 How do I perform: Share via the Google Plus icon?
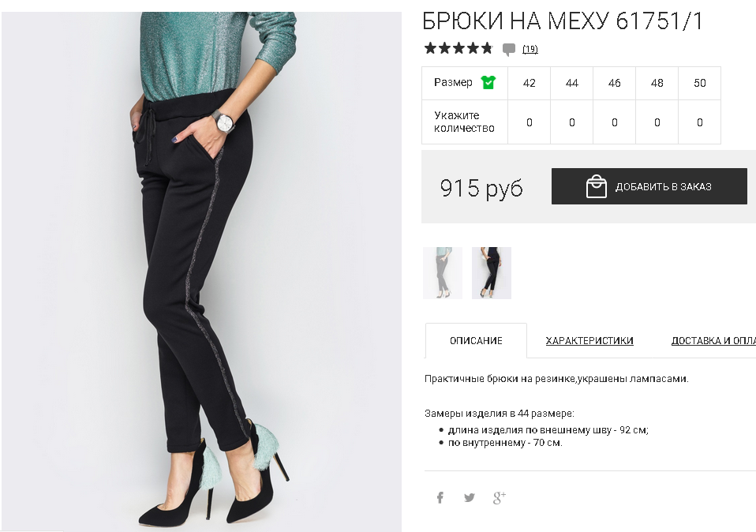[499, 497]
